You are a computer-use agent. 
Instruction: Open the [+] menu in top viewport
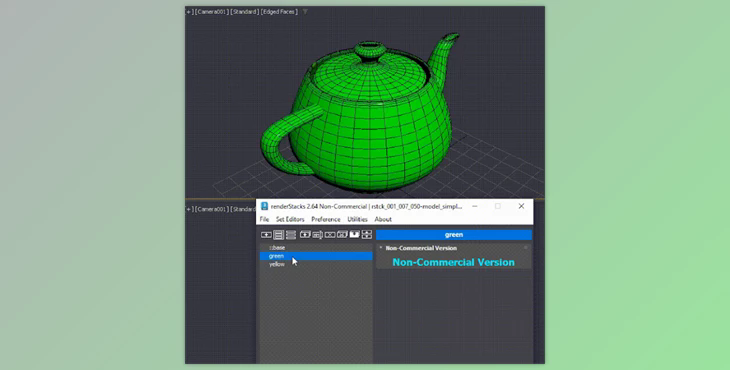tap(189, 12)
